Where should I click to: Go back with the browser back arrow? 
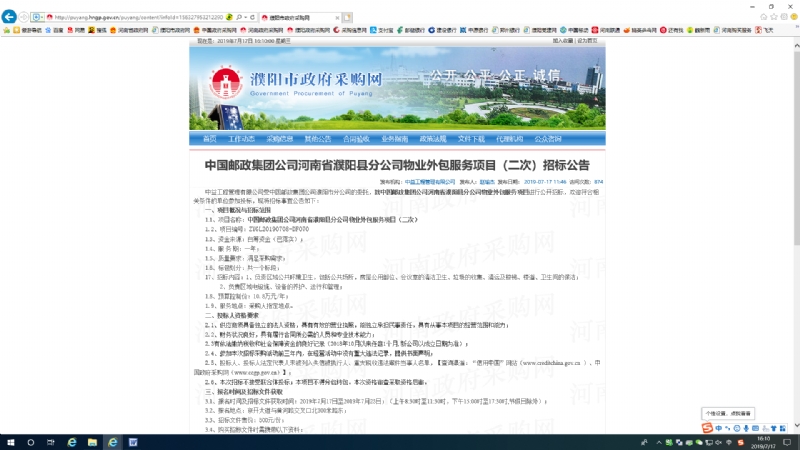9,17
